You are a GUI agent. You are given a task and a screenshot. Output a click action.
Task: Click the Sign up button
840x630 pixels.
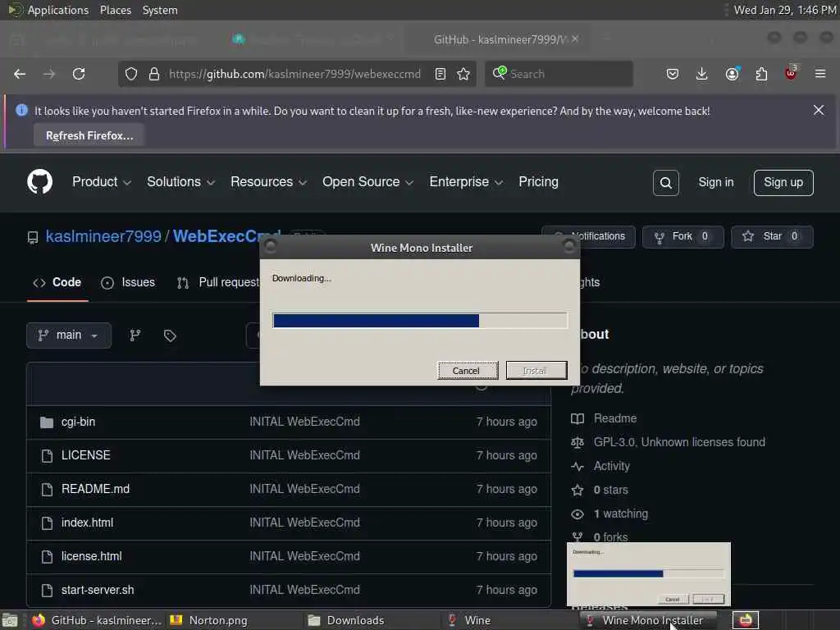pyautogui.click(x=783, y=183)
